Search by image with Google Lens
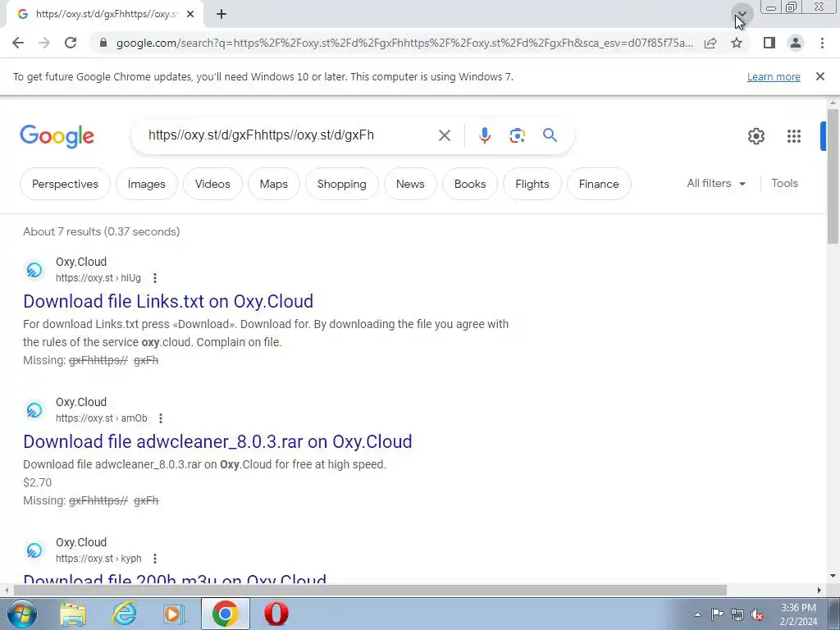 [x=517, y=135]
